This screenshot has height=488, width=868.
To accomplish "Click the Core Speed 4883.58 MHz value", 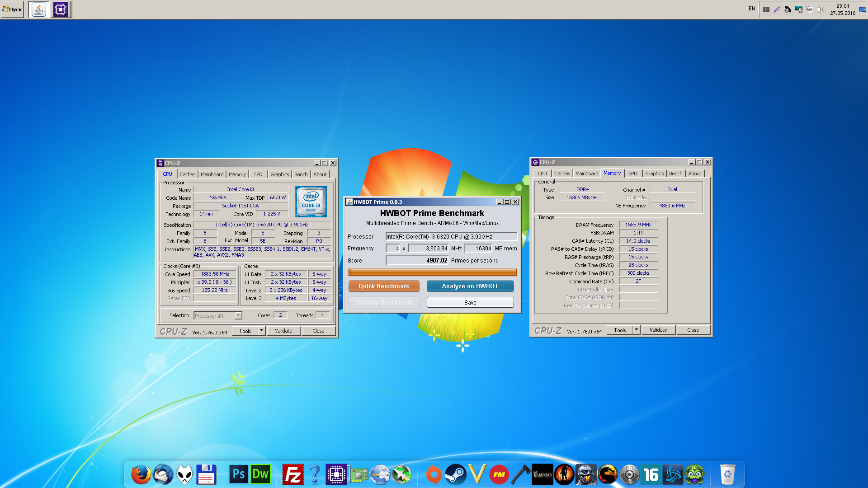I will [215, 274].
